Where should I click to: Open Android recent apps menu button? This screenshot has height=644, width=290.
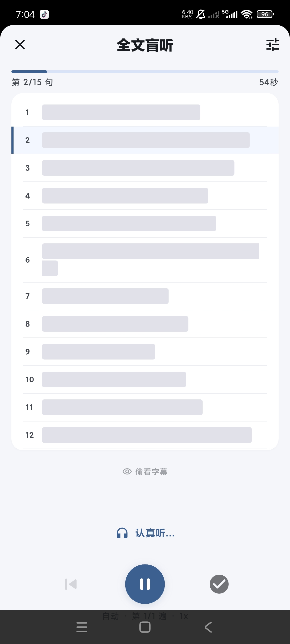(82, 627)
